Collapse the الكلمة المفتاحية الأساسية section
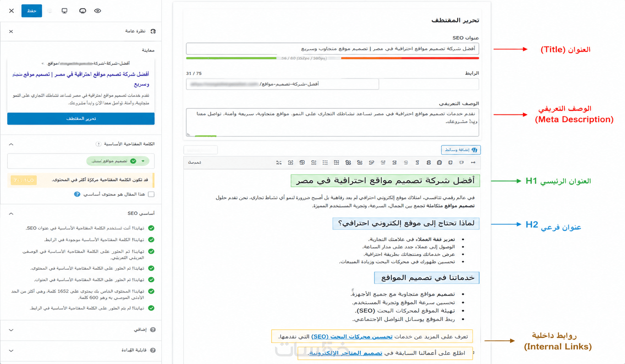The height and width of the screenshot is (364, 625). pyautogui.click(x=11, y=144)
